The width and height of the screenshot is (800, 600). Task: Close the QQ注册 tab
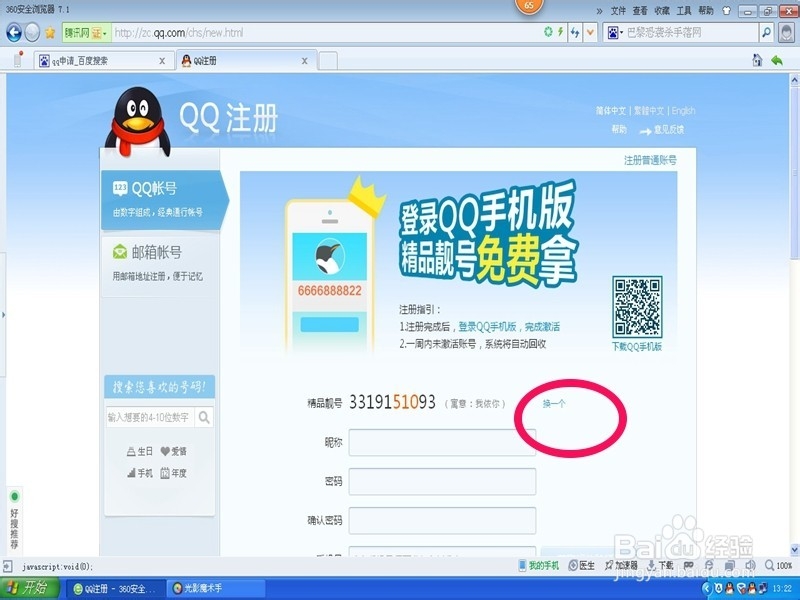[x=305, y=61]
